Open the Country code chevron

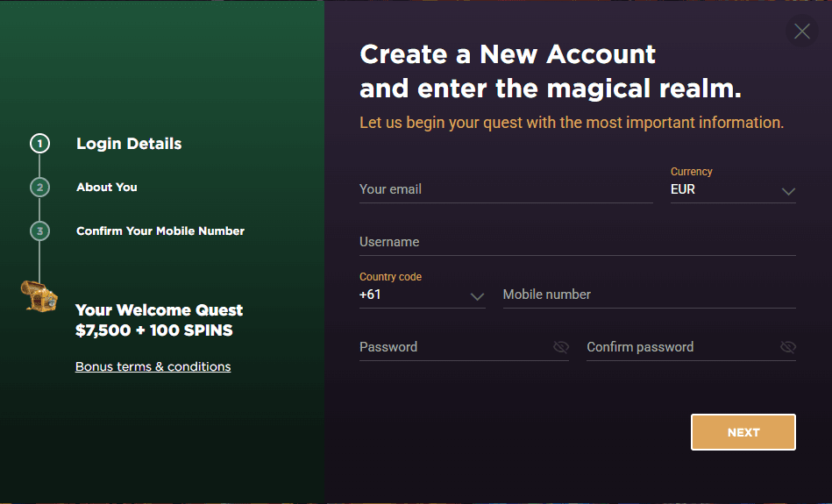point(477,296)
